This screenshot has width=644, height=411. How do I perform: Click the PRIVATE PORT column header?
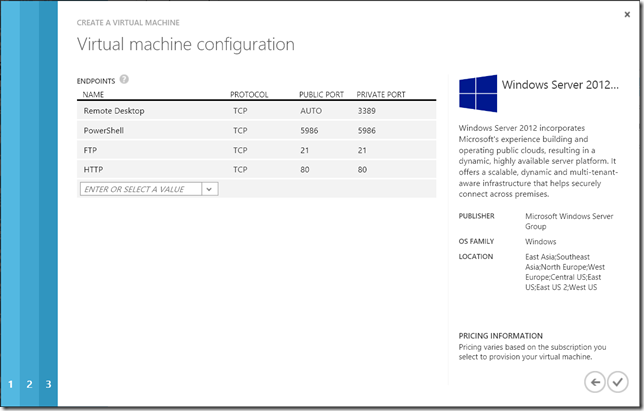381,94
